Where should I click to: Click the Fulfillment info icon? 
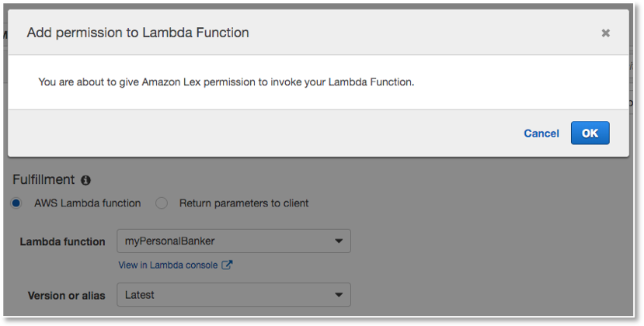click(x=85, y=180)
